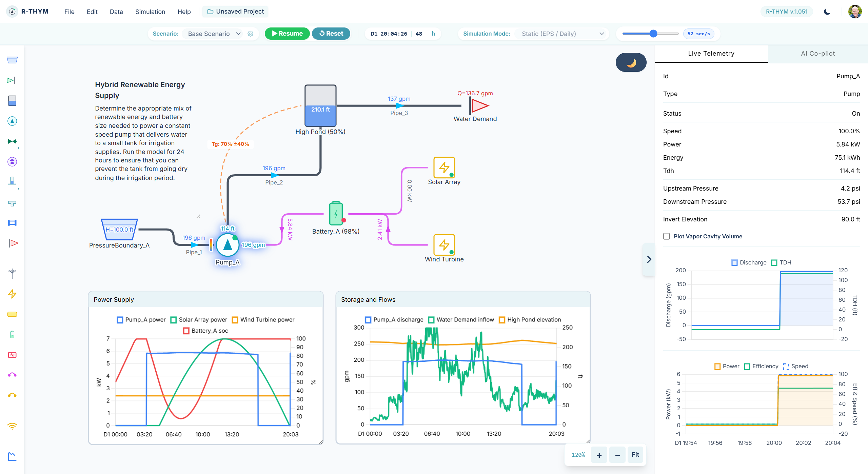Select the reservoir tool in left sidebar
The height and width of the screenshot is (474, 868).
(12, 60)
